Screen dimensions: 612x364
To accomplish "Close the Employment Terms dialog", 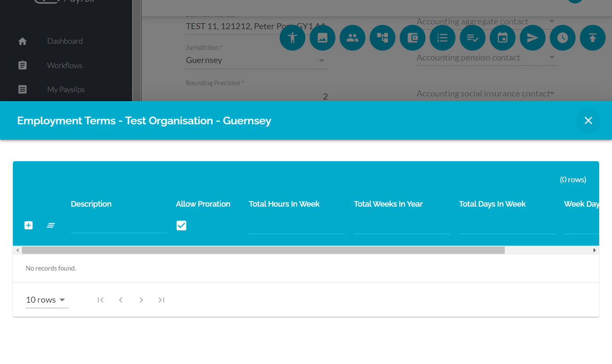I will tap(588, 120).
